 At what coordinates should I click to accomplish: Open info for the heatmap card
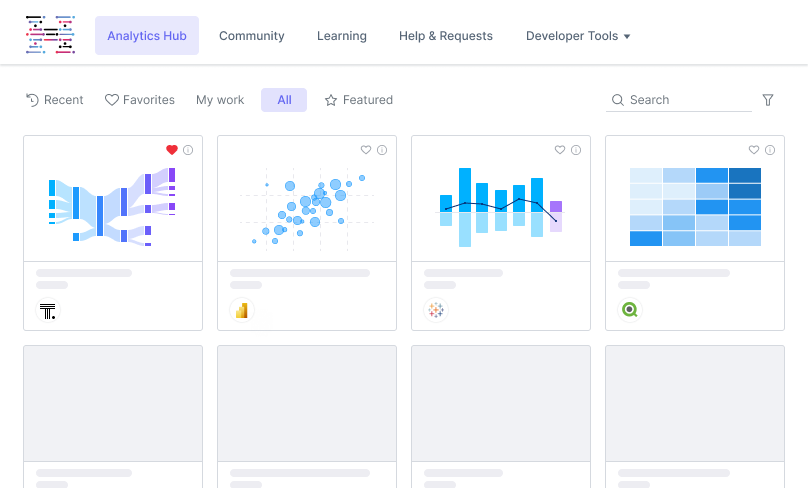pos(770,150)
